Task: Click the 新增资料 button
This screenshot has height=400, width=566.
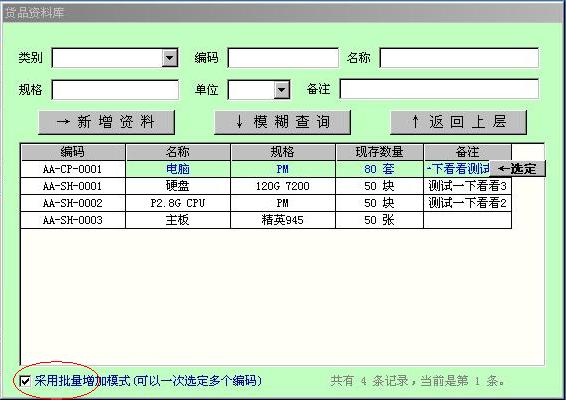Action: (106, 122)
